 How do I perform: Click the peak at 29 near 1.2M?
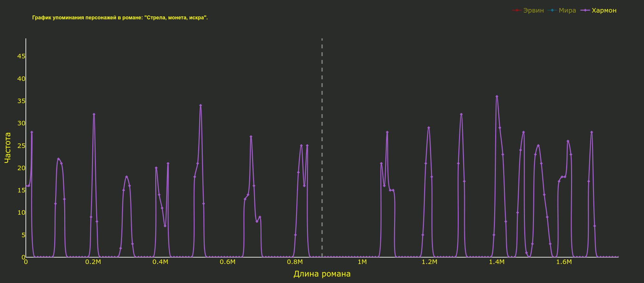[429, 128]
